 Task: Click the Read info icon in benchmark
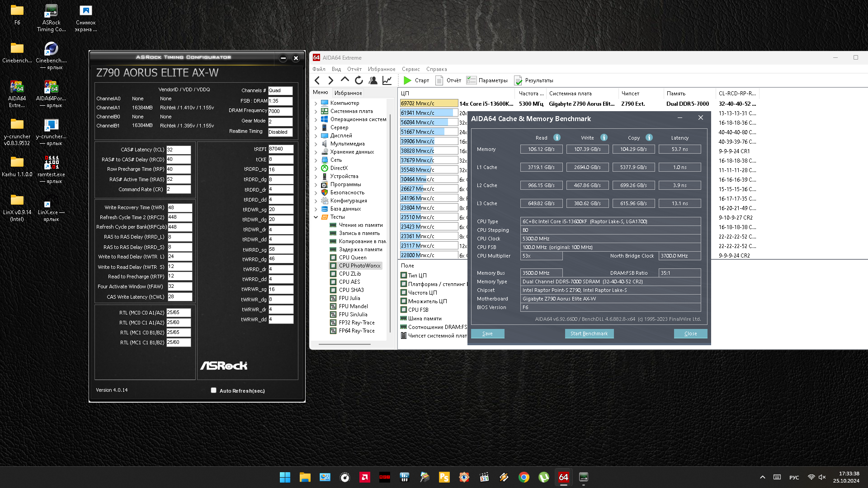[x=557, y=137]
